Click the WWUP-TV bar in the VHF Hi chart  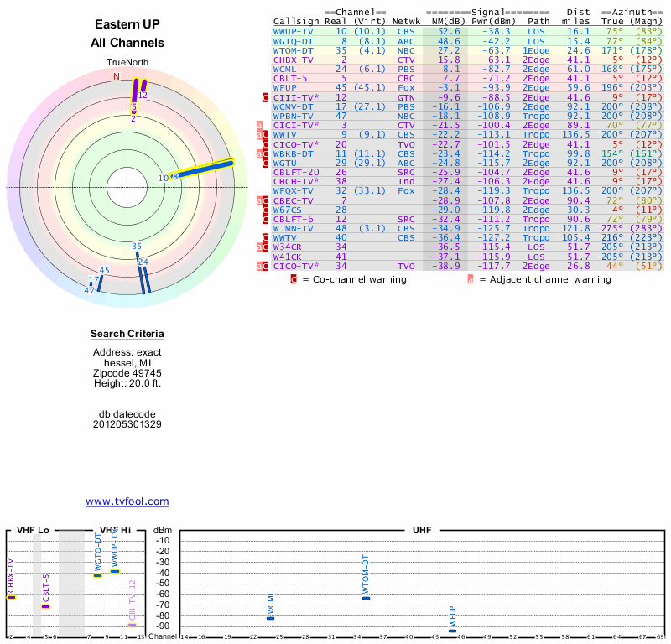point(115,571)
